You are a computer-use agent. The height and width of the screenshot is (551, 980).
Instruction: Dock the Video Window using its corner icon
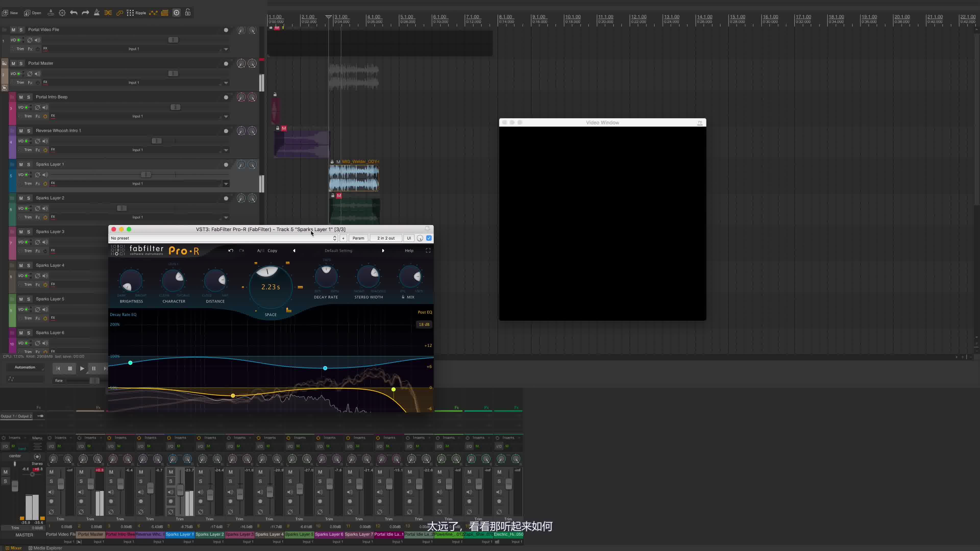[x=700, y=122]
